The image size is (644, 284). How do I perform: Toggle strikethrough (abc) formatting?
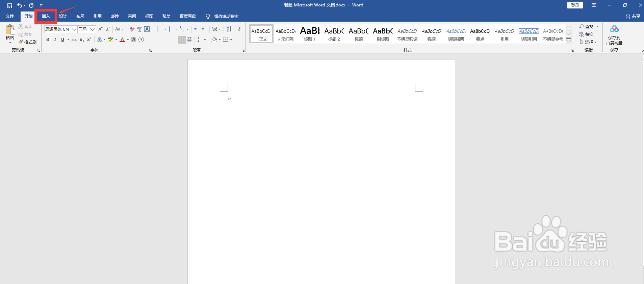74,40
